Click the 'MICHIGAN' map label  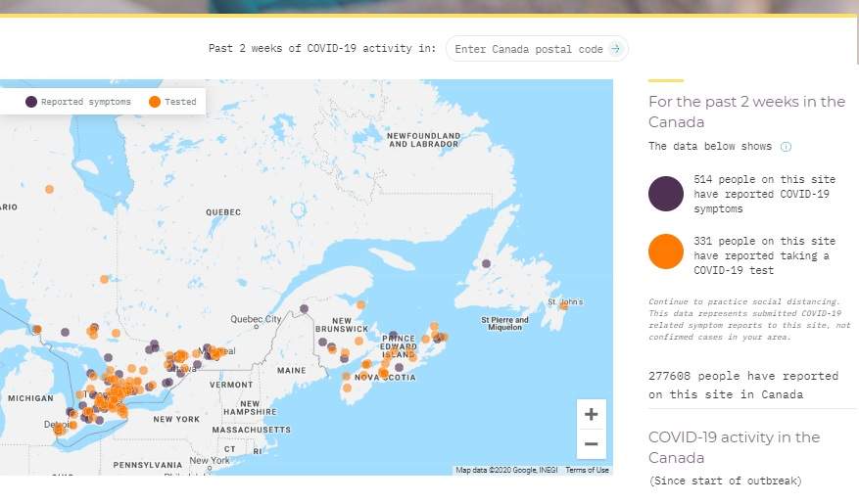[x=30, y=398]
